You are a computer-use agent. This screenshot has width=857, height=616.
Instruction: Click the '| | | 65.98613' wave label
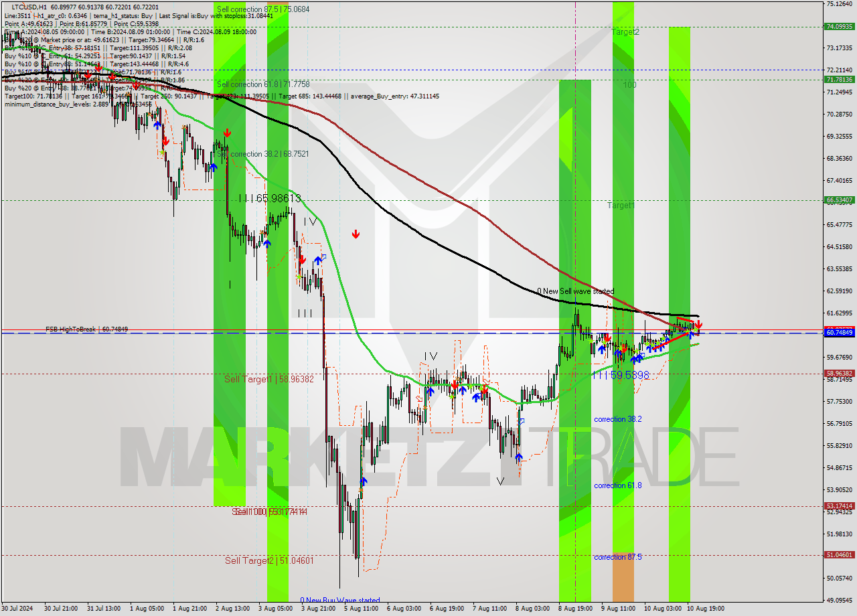click(x=270, y=199)
